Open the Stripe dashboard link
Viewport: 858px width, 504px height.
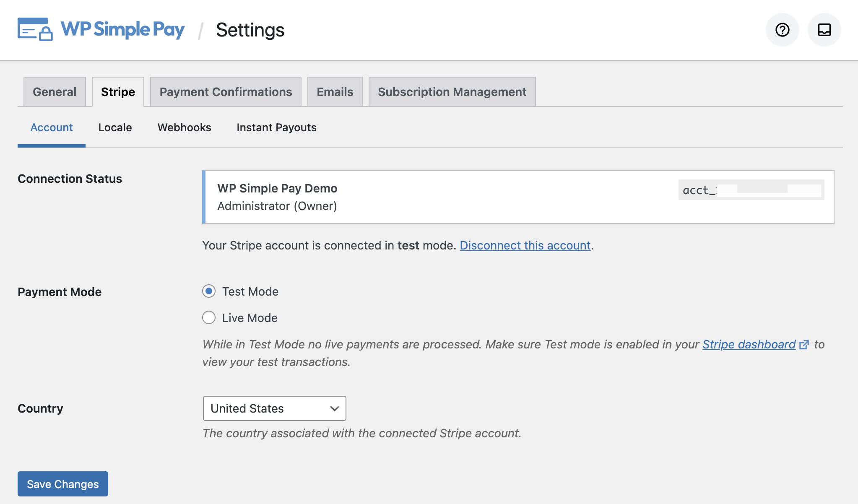749,344
